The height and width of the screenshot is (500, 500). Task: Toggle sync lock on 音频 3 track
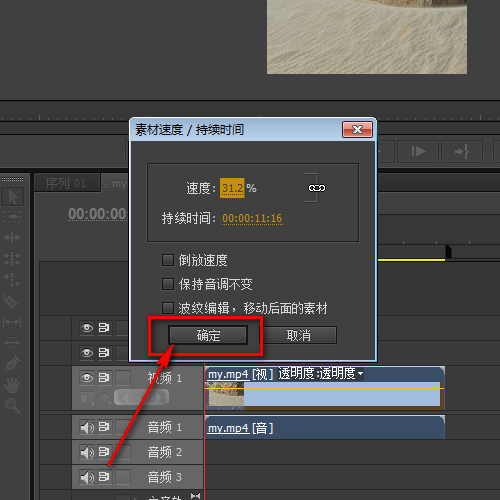click(x=104, y=477)
